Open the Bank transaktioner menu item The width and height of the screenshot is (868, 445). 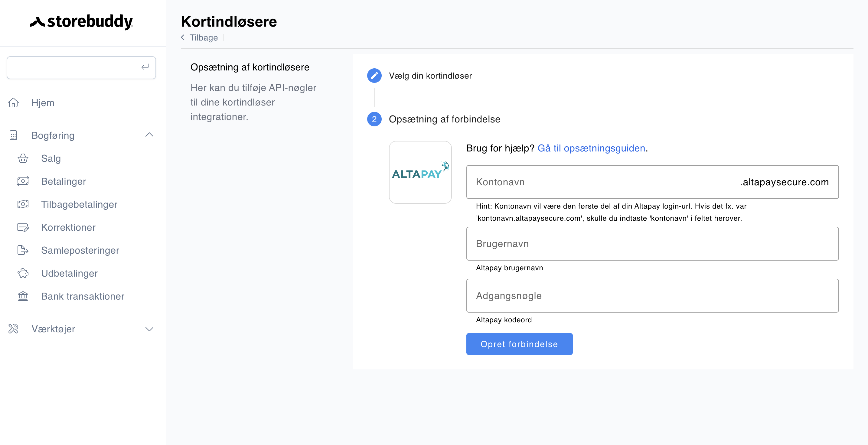(83, 296)
